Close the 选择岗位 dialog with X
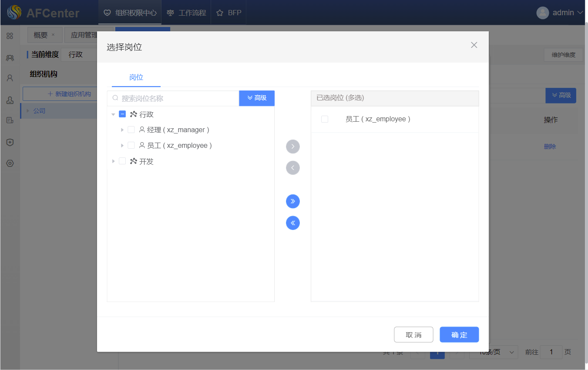 (474, 45)
